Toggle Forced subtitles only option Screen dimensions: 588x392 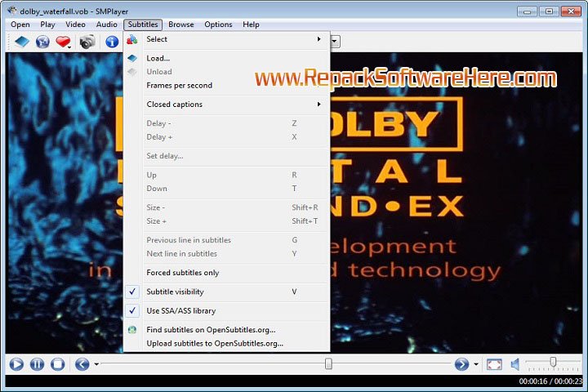click(x=227, y=273)
